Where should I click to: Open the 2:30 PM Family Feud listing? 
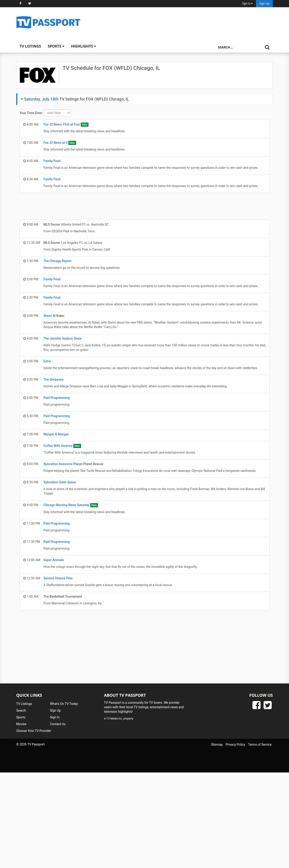tap(52, 297)
